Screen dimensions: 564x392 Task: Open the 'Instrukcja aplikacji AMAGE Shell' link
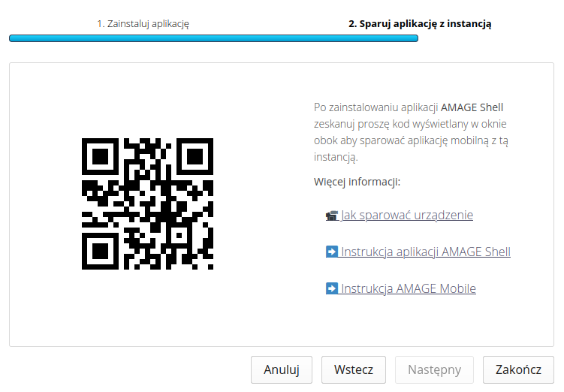(426, 252)
